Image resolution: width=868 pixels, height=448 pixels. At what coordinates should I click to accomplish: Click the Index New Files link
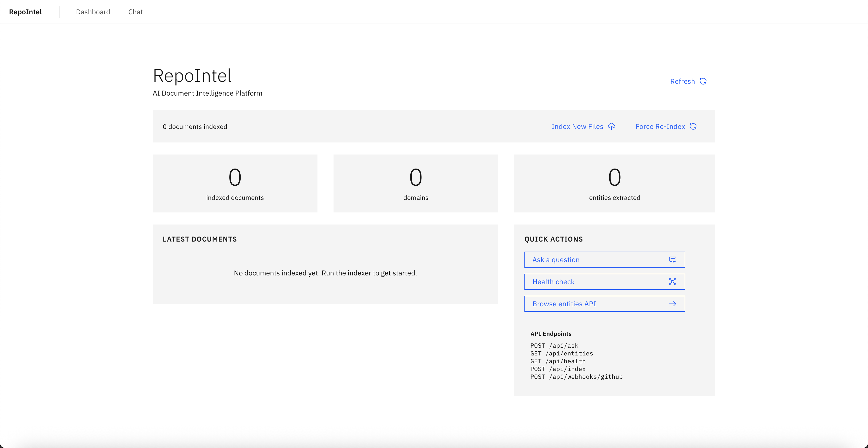tap(577, 126)
